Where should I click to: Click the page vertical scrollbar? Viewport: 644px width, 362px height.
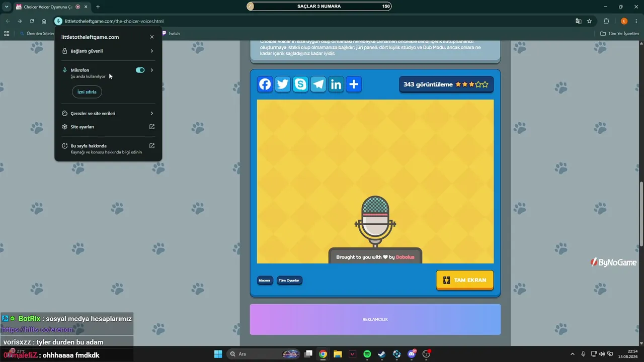point(641,214)
